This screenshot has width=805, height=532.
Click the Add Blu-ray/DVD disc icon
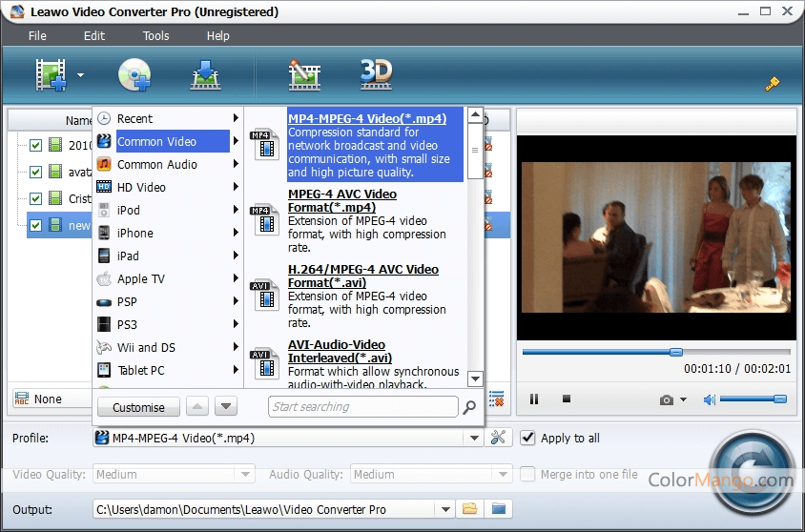click(134, 74)
